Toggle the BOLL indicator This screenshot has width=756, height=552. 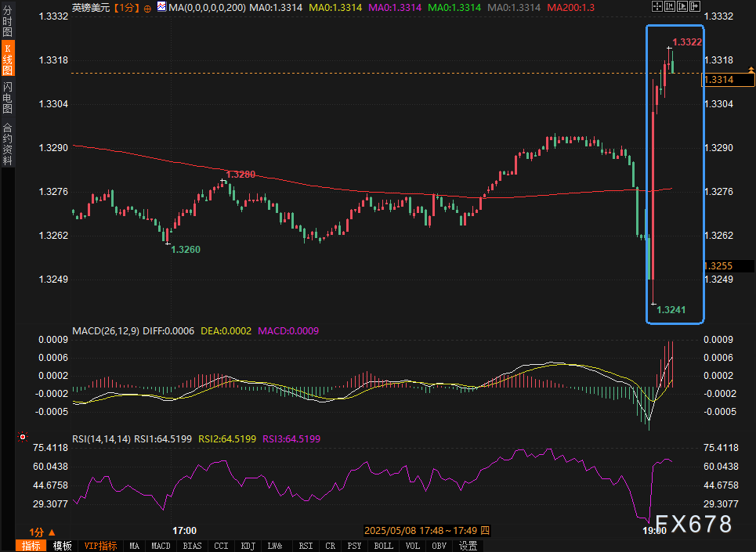click(384, 546)
